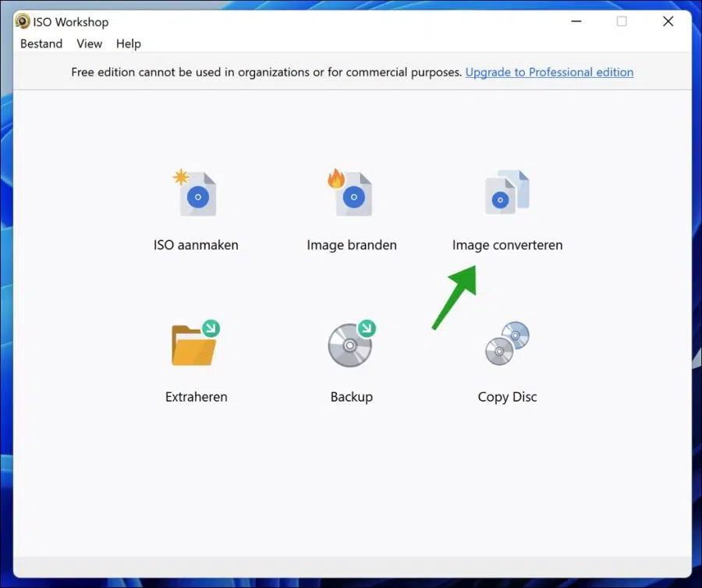Viewport: 702px width, 588px height.
Task: Open the Help menu
Action: [129, 44]
